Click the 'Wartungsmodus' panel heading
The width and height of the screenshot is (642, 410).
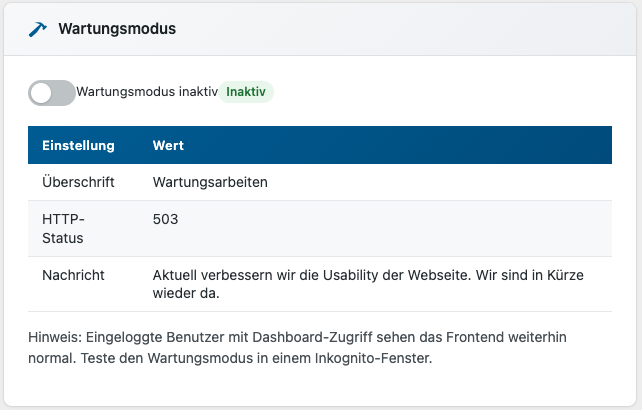(x=117, y=29)
